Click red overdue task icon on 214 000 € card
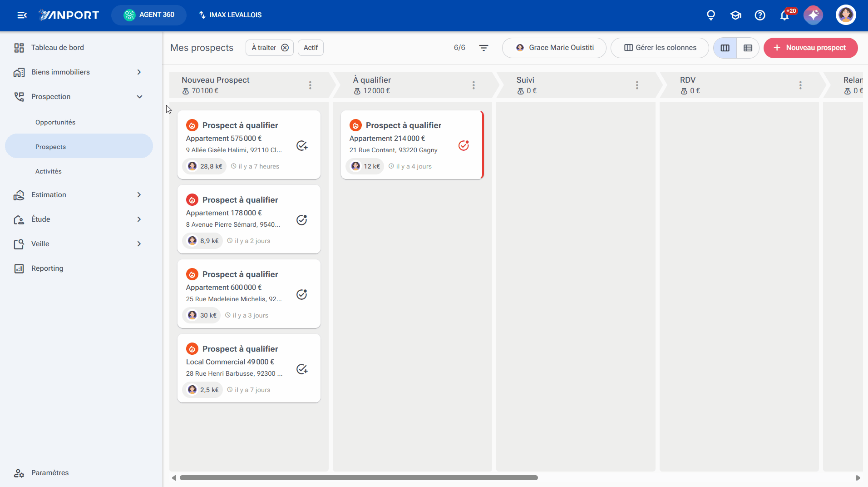Screen dimensions: 868x487 (464, 145)
